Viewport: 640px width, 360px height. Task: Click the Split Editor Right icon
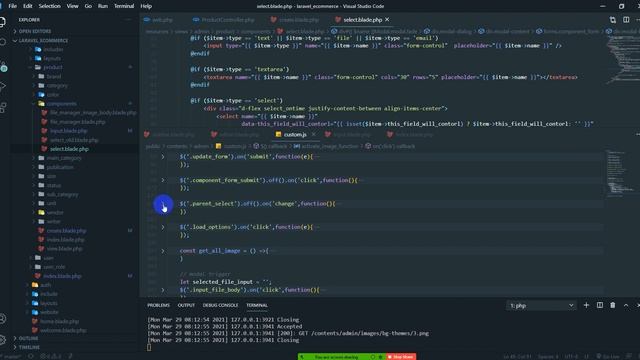(626, 20)
